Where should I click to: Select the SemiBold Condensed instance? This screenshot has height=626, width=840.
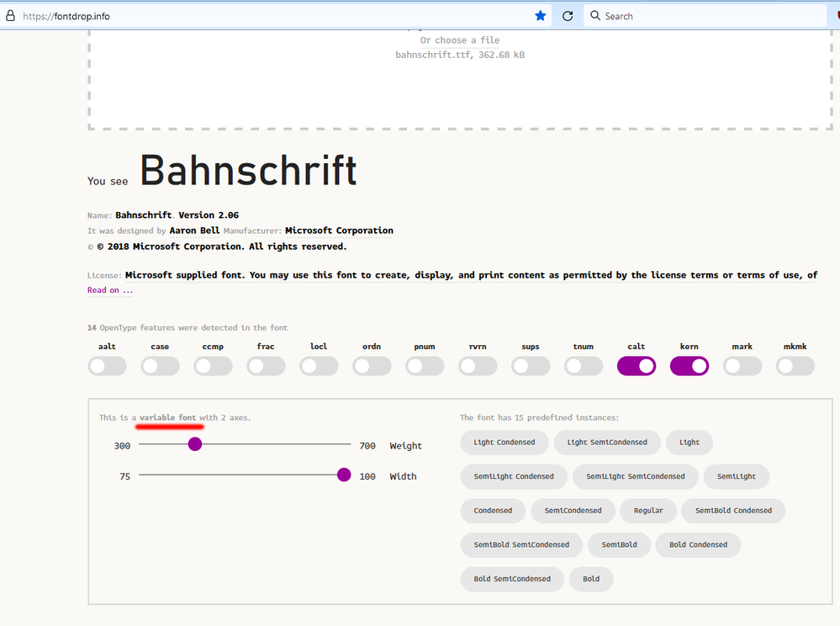click(734, 511)
